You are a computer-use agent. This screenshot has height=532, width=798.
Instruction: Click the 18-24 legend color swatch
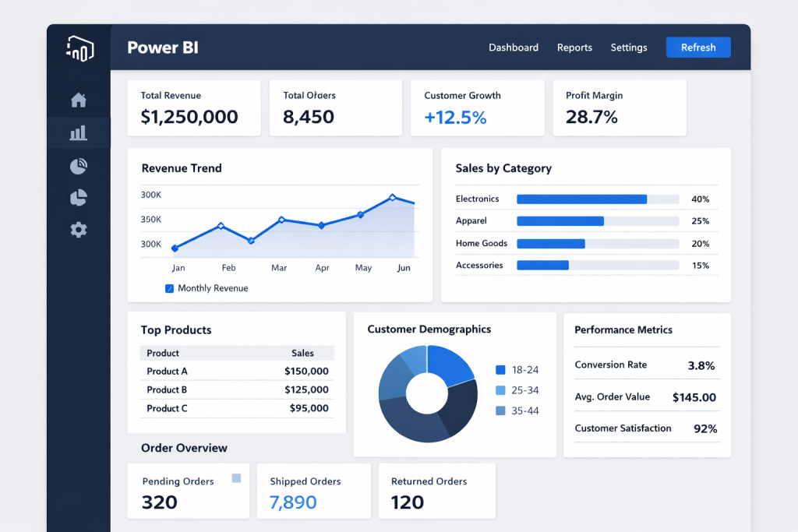click(500, 370)
